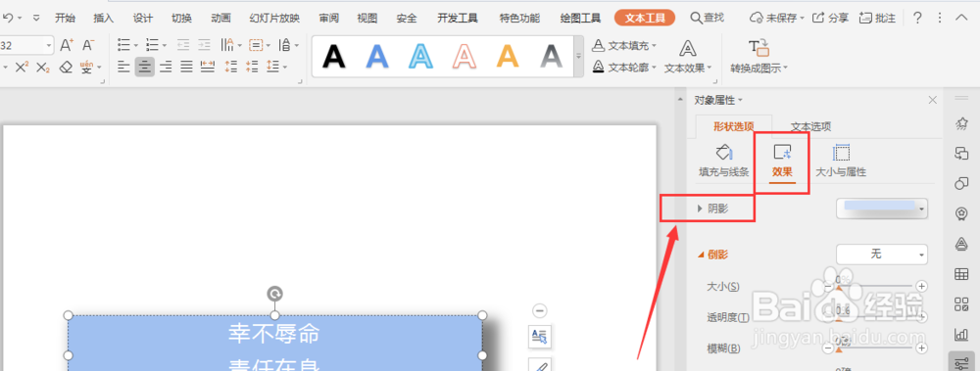The width and height of the screenshot is (980, 371).
Task: Click 转换成图示 convert to diagram
Action: click(x=759, y=56)
